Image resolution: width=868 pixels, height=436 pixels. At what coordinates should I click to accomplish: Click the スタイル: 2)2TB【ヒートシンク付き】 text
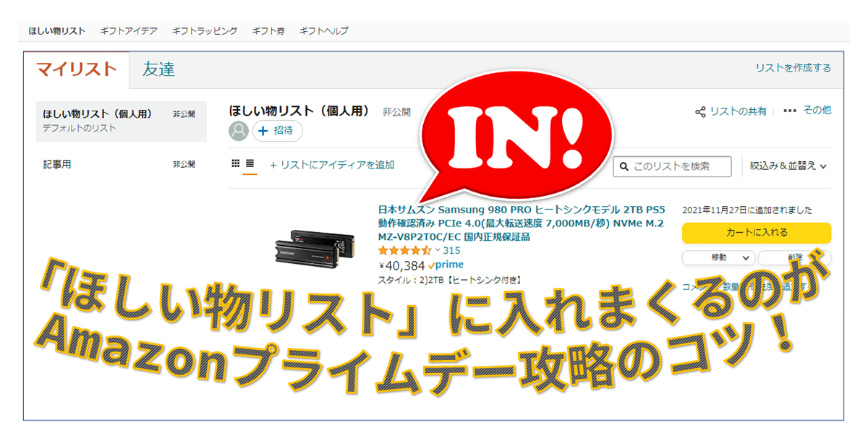(x=449, y=280)
